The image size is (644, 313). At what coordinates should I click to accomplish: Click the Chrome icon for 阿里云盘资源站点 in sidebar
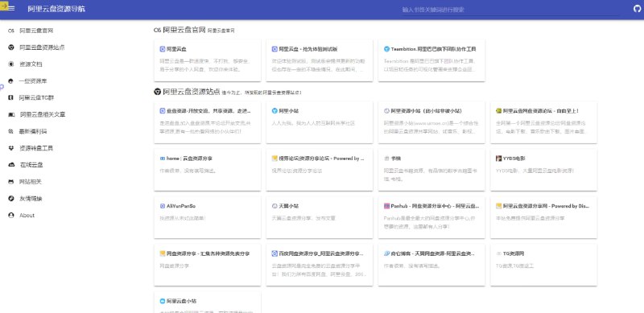[x=11, y=47]
